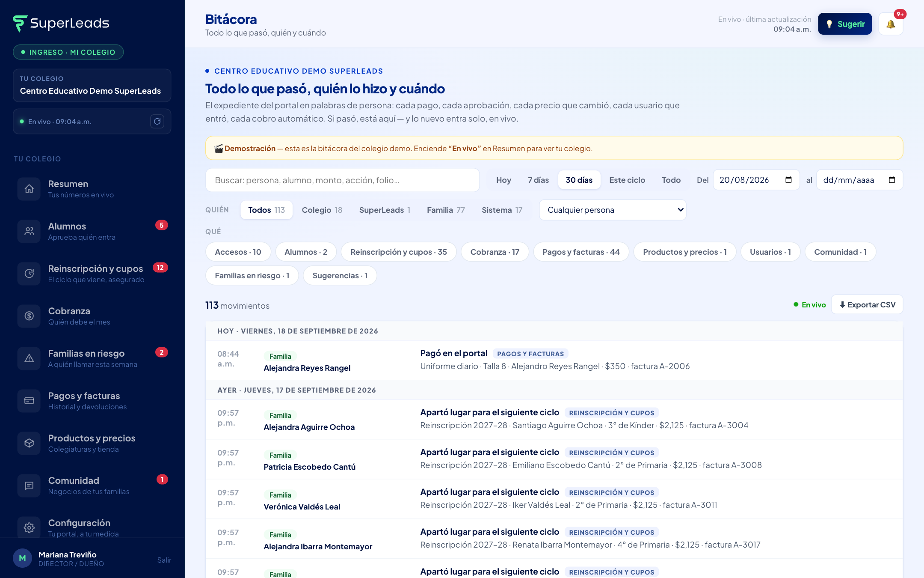This screenshot has width=924, height=578.
Task: Toggle the Familias en riesgo · 1 chip
Action: (252, 275)
